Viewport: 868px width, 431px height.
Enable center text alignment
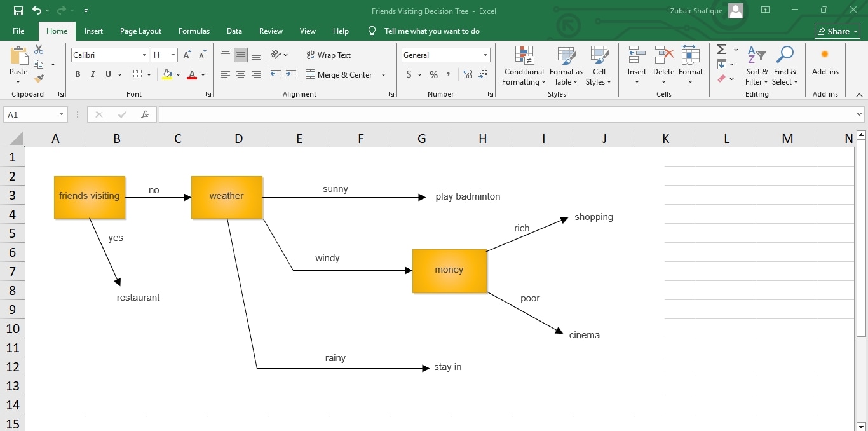click(x=241, y=74)
